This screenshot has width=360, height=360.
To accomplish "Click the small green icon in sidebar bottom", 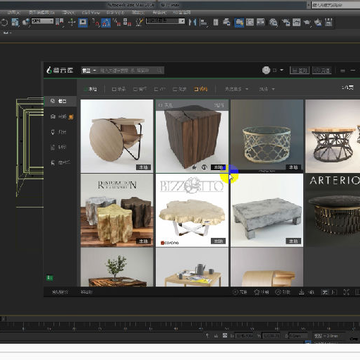I will (50, 278).
